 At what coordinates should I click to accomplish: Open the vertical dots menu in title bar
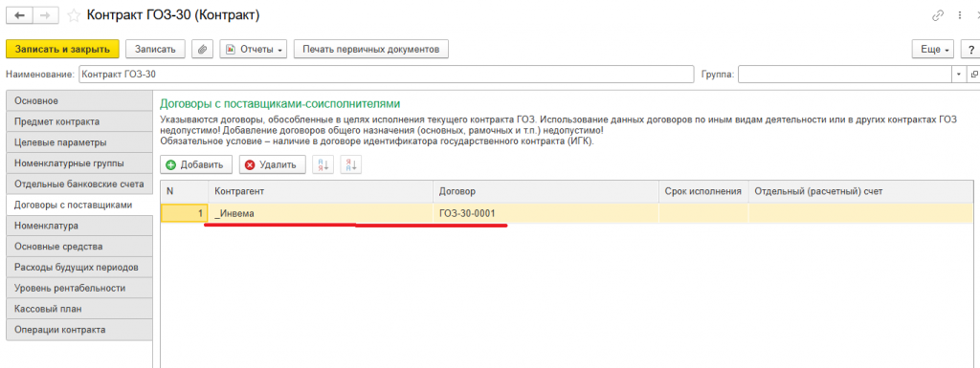coord(961,15)
